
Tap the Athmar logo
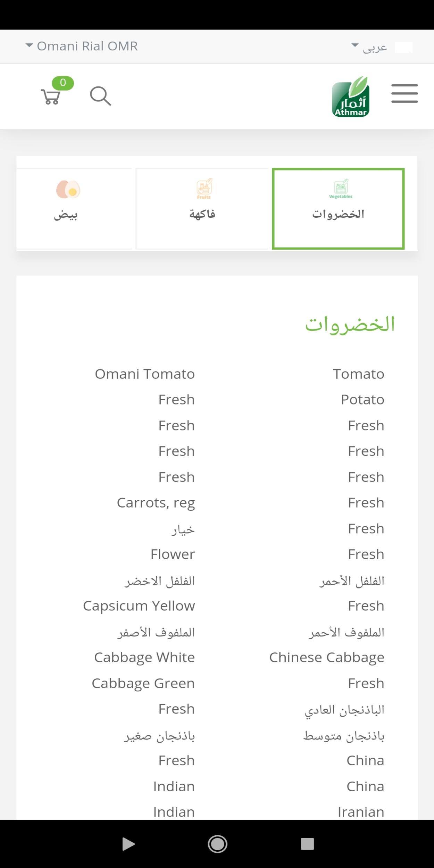point(350,97)
